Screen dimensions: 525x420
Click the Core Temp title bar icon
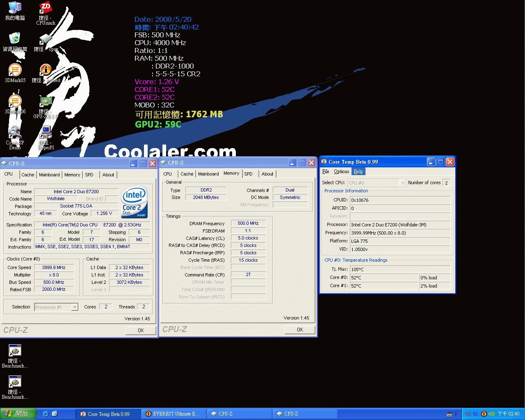click(x=324, y=162)
